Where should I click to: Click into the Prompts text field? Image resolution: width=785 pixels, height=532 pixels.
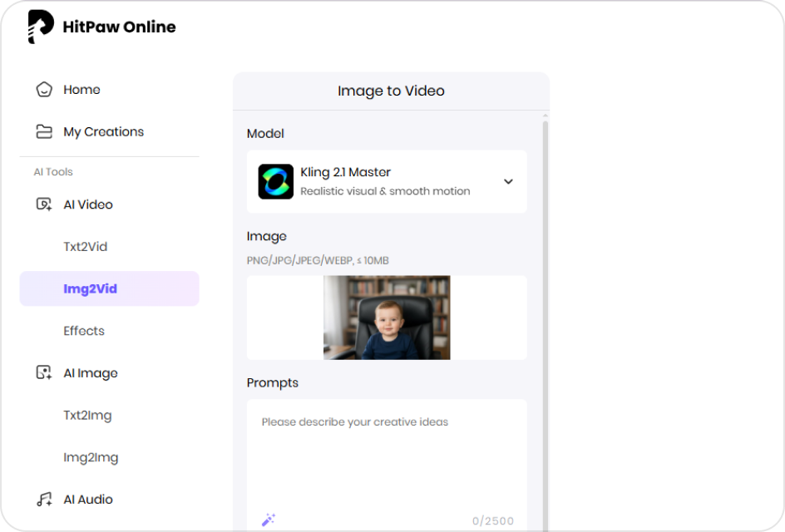click(x=387, y=457)
